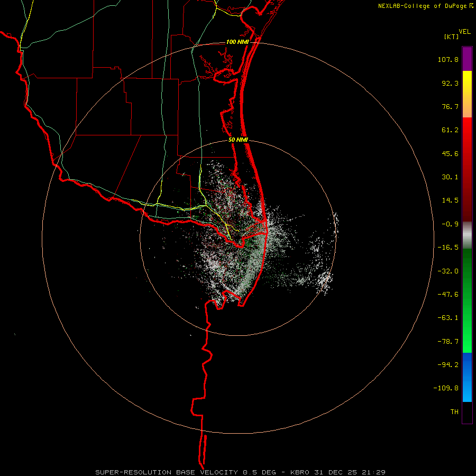Click the VEL legend title
This screenshot has width=476, height=476.
click(x=464, y=32)
